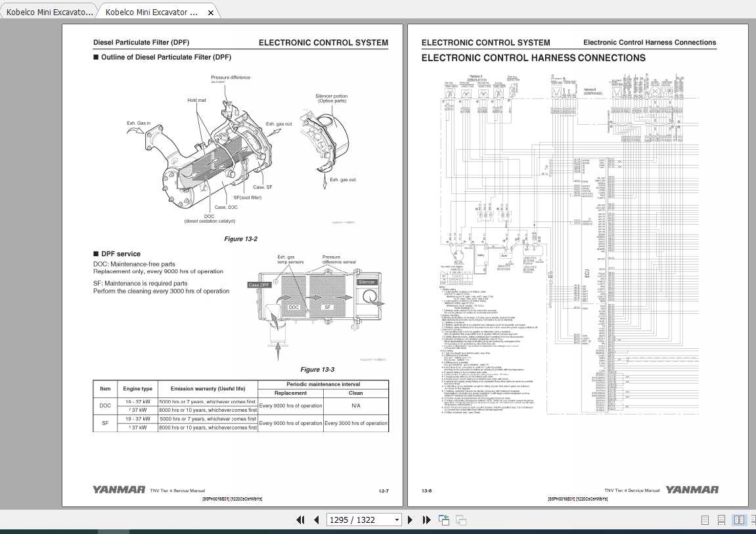Click page number 13-7 in footer
Image resolution: width=756 pixels, height=534 pixels.
(x=384, y=491)
